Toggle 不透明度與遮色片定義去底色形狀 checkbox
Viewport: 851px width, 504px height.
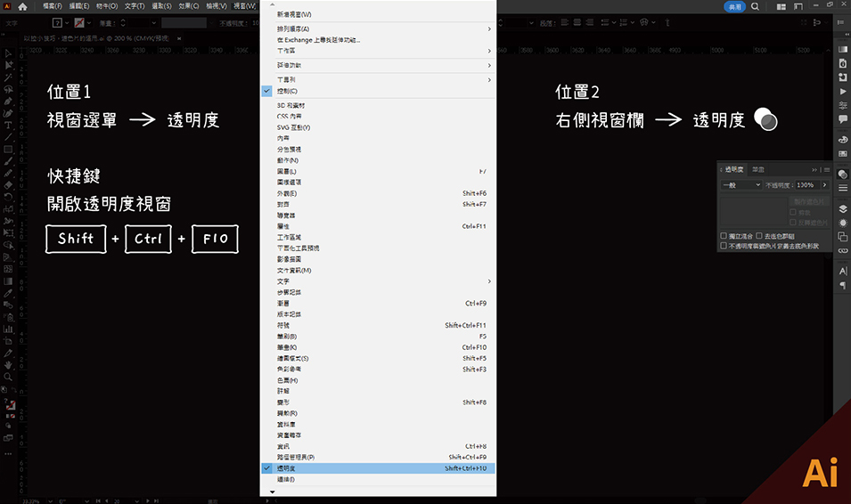pyautogui.click(x=724, y=245)
